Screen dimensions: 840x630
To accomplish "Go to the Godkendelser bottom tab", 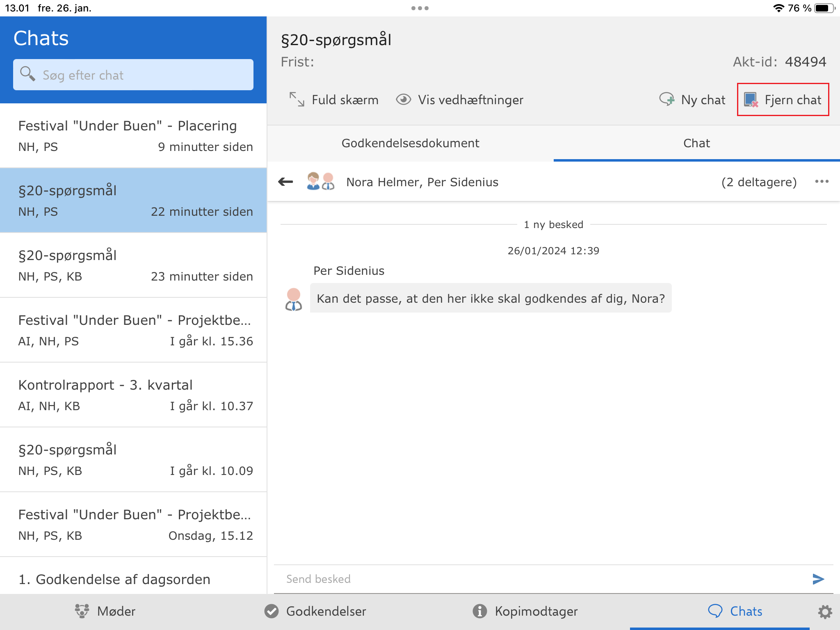I will click(315, 612).
